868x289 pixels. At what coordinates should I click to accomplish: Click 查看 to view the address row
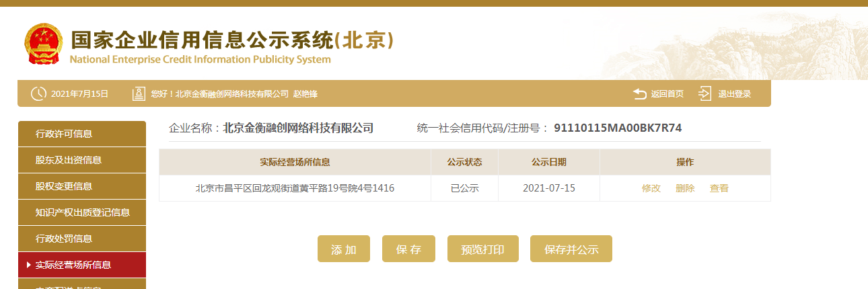tap(719, 188)
